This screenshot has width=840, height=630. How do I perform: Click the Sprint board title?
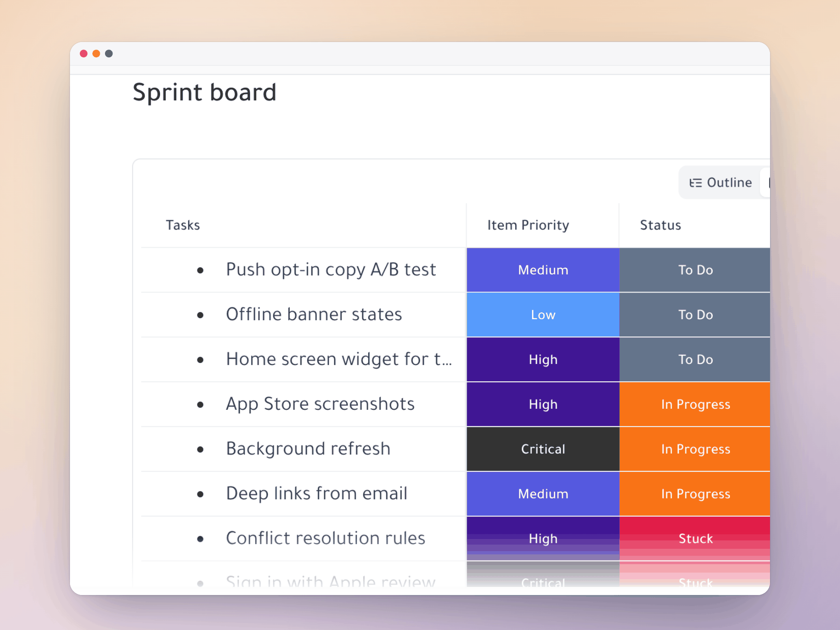coord(204,92)
